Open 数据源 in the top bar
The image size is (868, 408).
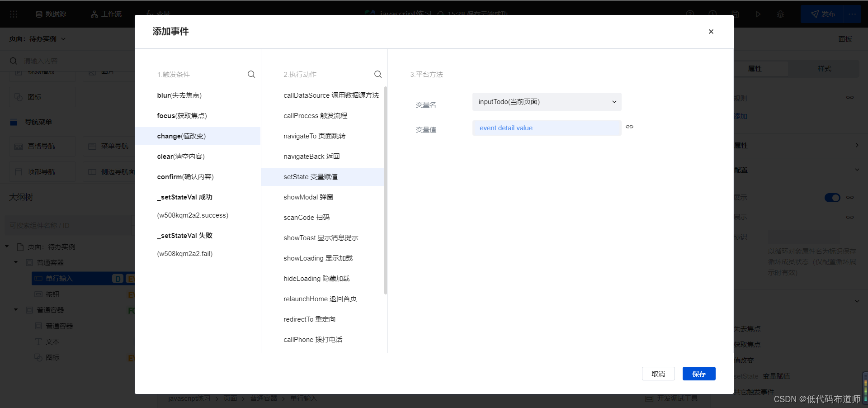click(x=51, y=14)
